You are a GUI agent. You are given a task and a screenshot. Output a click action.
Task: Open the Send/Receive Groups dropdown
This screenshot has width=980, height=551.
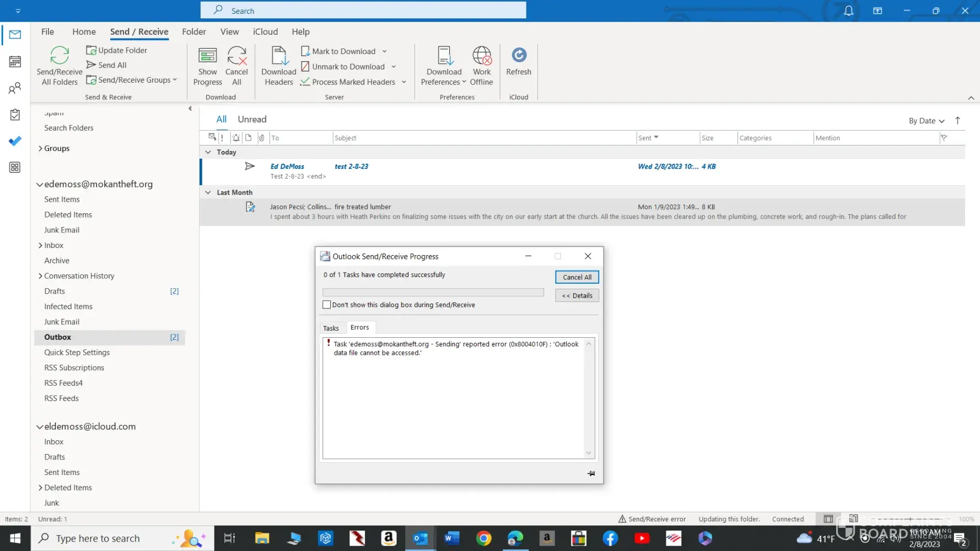[132, 80]
